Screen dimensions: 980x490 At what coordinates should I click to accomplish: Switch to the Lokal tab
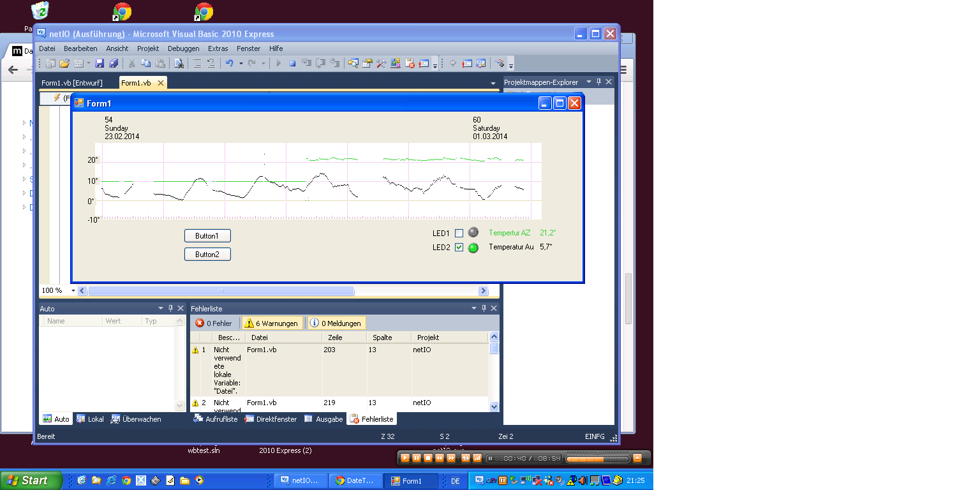tap(90, 419)
